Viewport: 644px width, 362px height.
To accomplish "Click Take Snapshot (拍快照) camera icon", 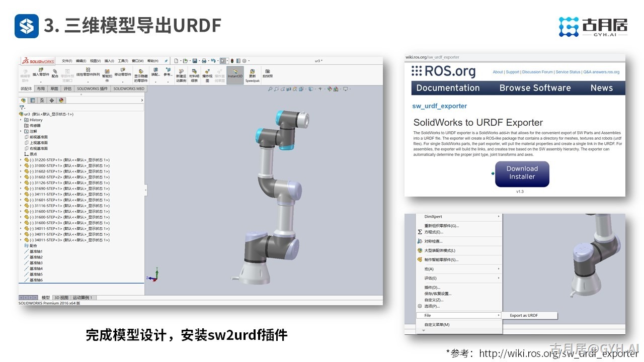I will coord(267,71).
